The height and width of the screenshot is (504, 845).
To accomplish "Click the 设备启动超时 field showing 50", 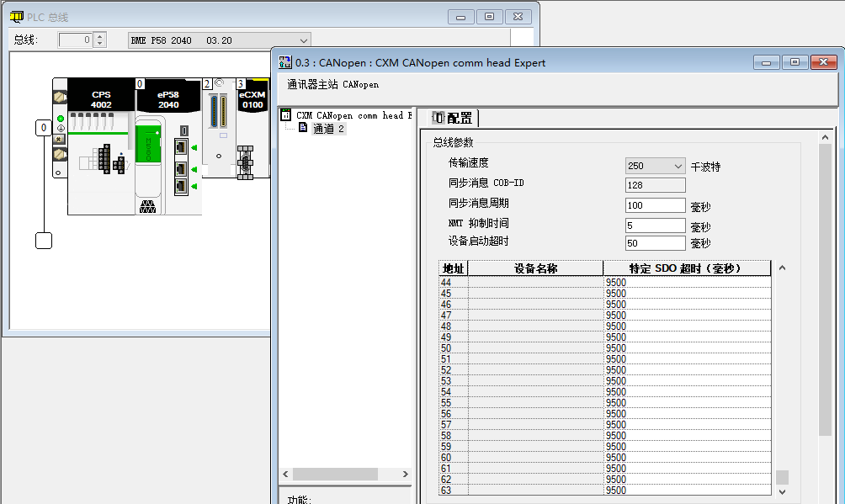I will (655, 243).
